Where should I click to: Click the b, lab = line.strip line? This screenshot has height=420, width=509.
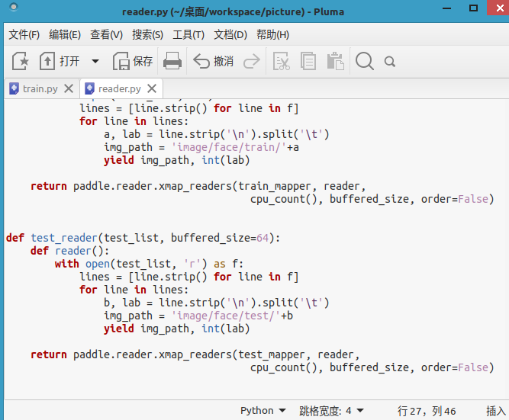217,303
